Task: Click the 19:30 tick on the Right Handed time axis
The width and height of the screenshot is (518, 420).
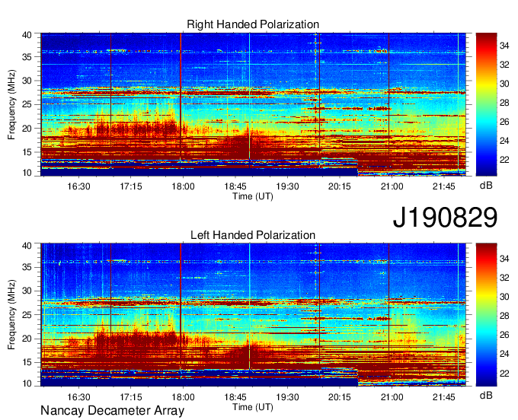Action: click(287, 186)
